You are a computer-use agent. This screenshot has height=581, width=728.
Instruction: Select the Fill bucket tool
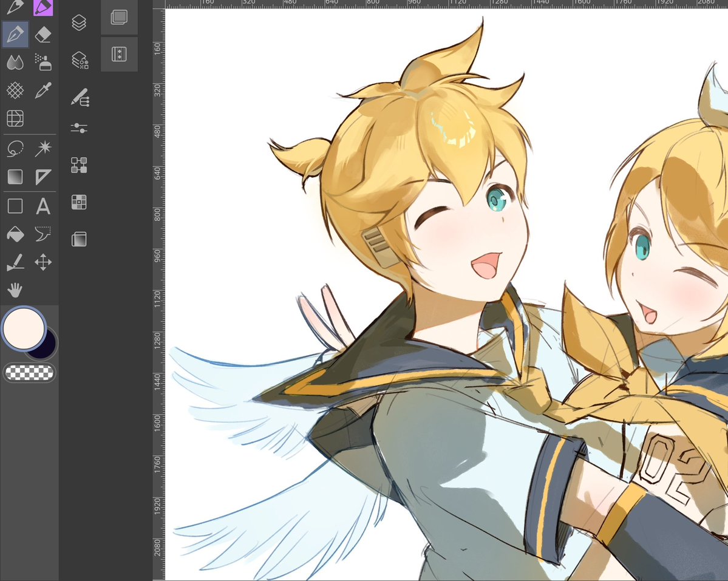pos(15,234)
